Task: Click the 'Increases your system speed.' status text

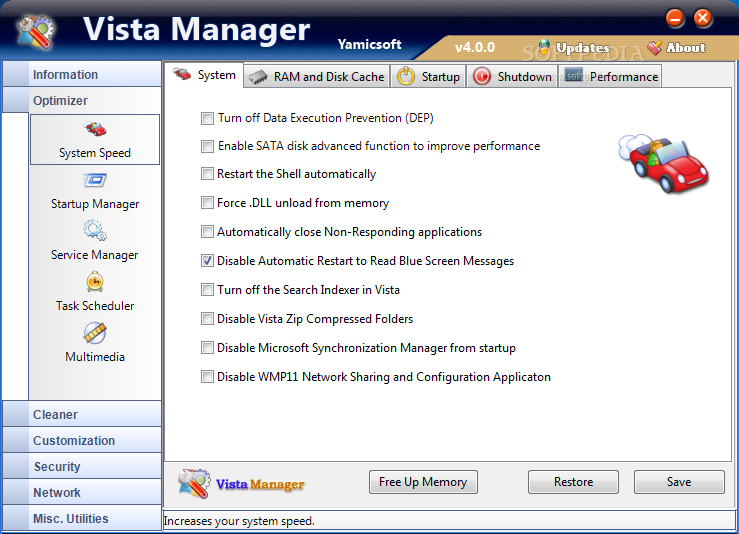Action: 239,521
